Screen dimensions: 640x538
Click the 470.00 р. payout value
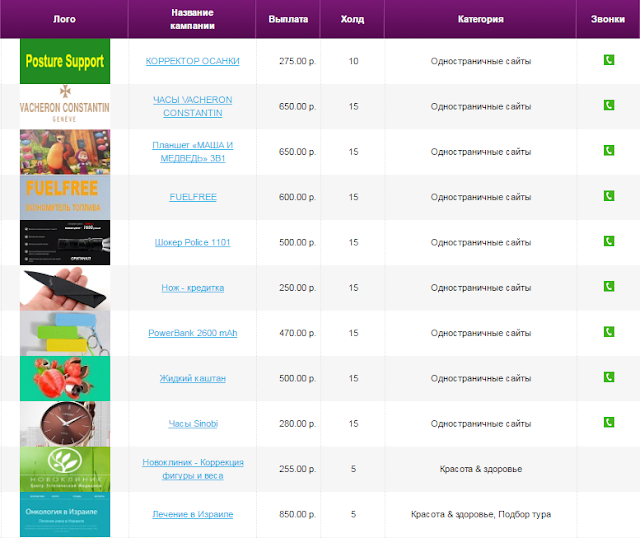point(298,333)
